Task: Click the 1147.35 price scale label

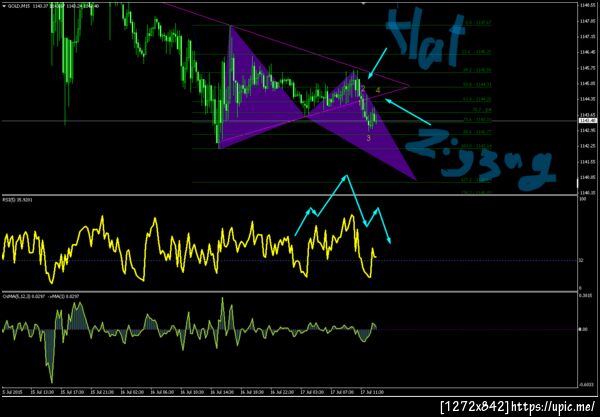Action: 587,37
